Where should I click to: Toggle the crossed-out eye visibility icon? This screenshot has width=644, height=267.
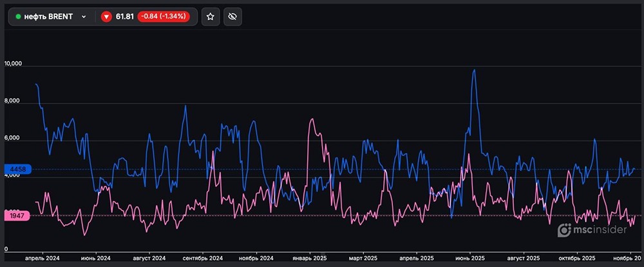[232, 17]
